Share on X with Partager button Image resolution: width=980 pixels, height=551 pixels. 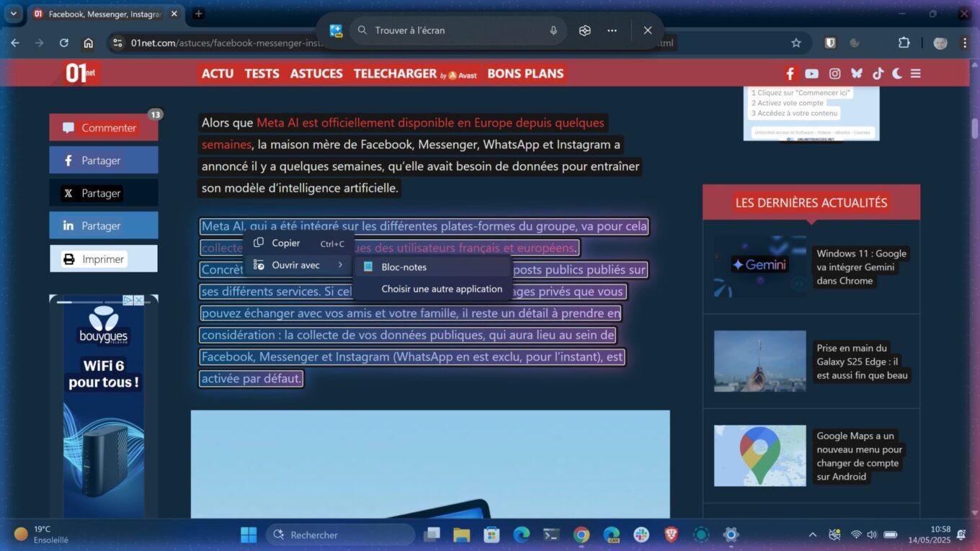[x=104, y=193]
